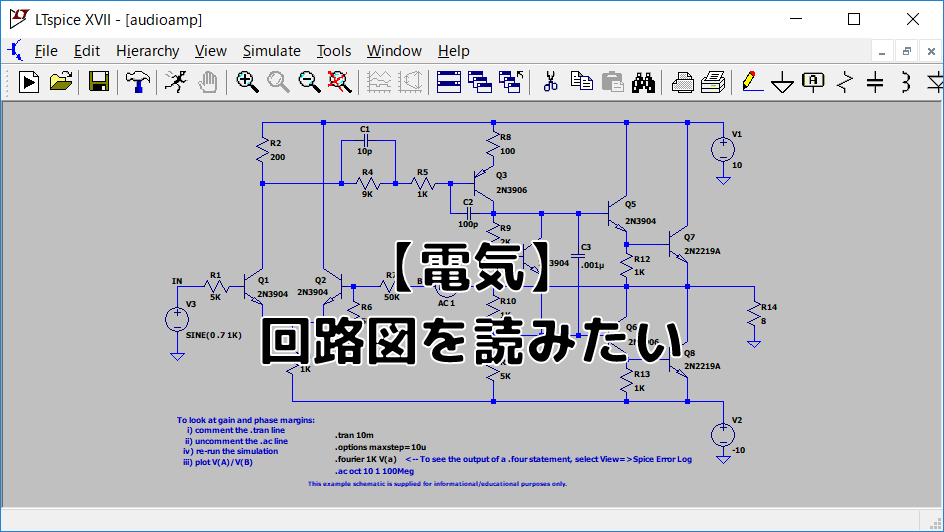This screenshot has width=944, height=532.
Task: Open Control Panel hammer icon
Action: pos(138,82)
